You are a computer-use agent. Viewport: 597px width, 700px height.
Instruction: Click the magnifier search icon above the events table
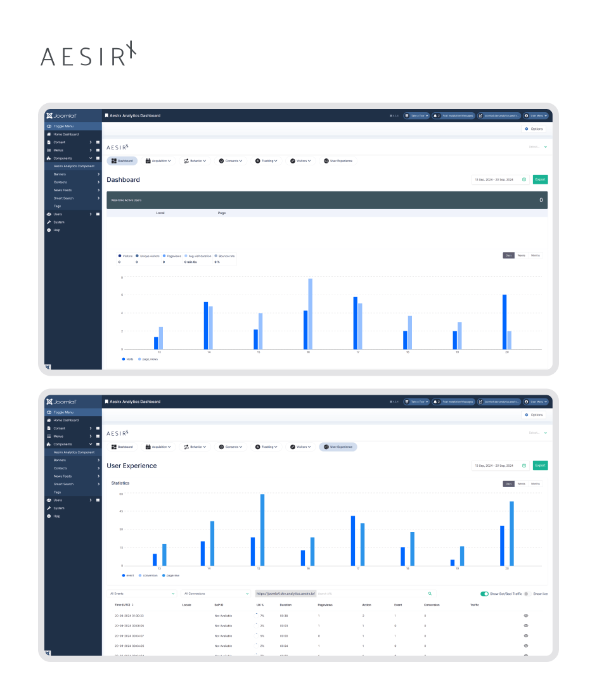[x=430, y=594]
